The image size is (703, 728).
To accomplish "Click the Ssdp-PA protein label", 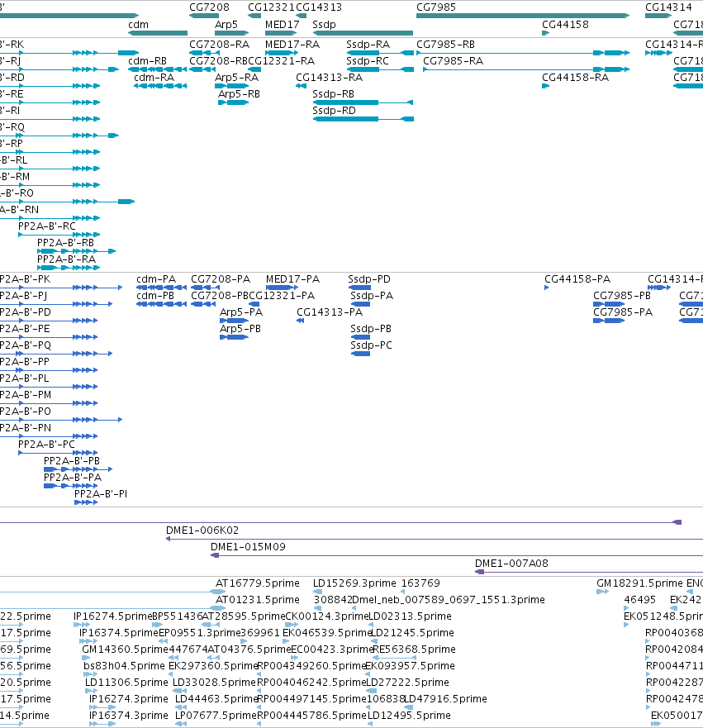I will (372, 296).
